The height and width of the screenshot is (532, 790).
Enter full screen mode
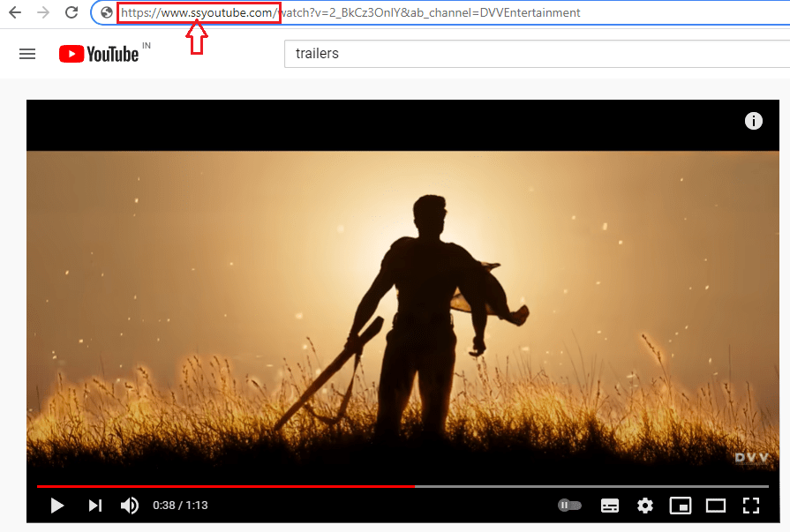[750, 506]
